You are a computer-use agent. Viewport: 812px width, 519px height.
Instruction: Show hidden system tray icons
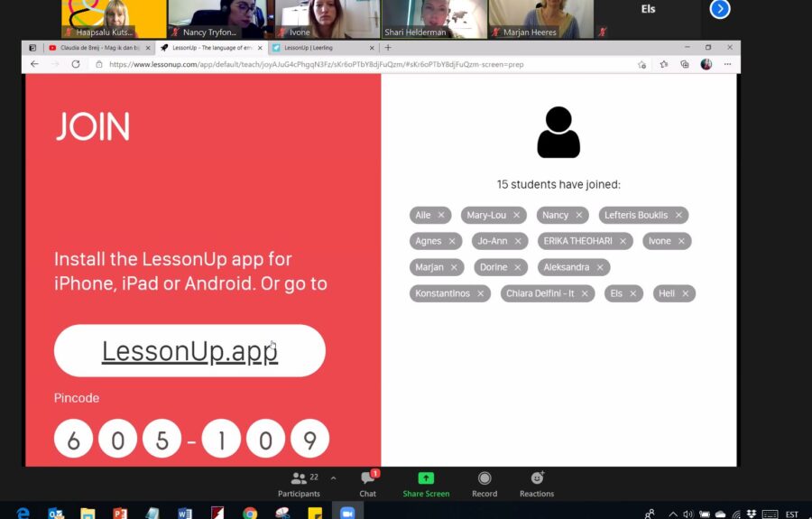coord(673,514)
